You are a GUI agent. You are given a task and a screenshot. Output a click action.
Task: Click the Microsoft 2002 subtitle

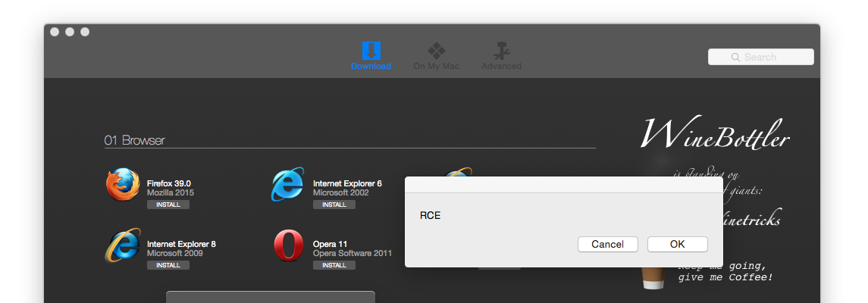(340, 193)
